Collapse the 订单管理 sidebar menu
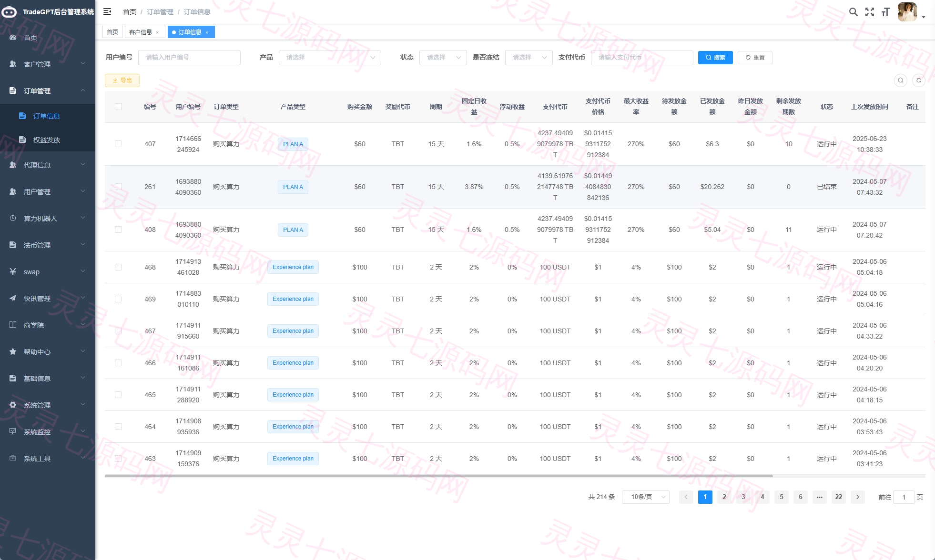 pos(48,90)
